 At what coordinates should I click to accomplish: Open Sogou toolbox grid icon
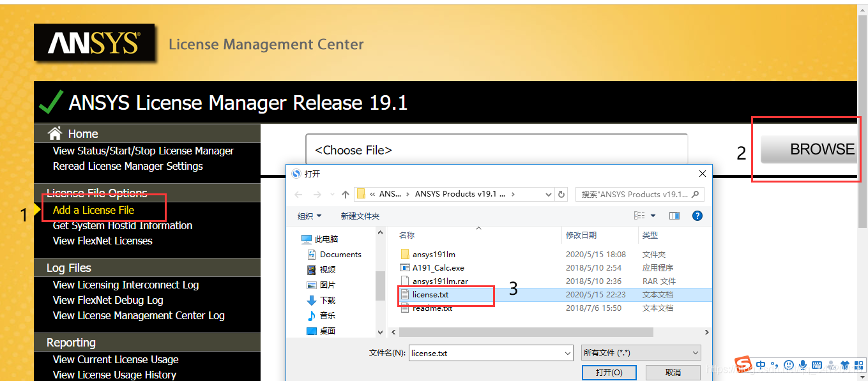(858, 364)
